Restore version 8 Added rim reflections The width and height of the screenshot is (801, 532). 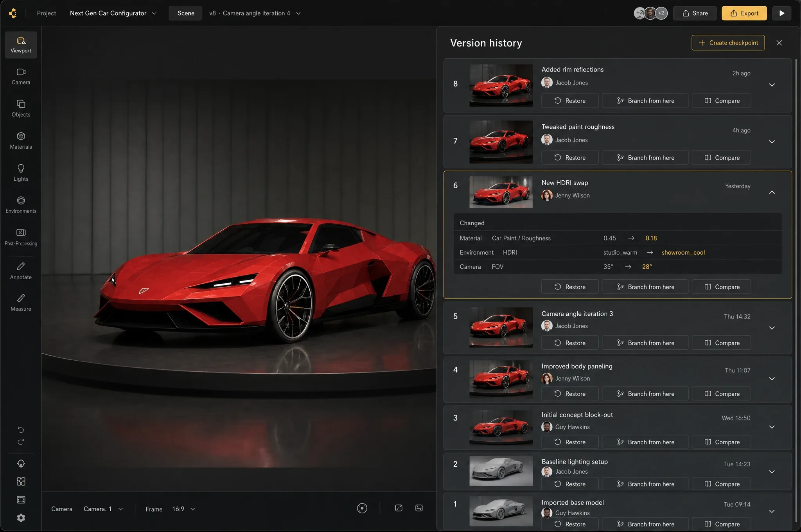click(x=569, y=101)
